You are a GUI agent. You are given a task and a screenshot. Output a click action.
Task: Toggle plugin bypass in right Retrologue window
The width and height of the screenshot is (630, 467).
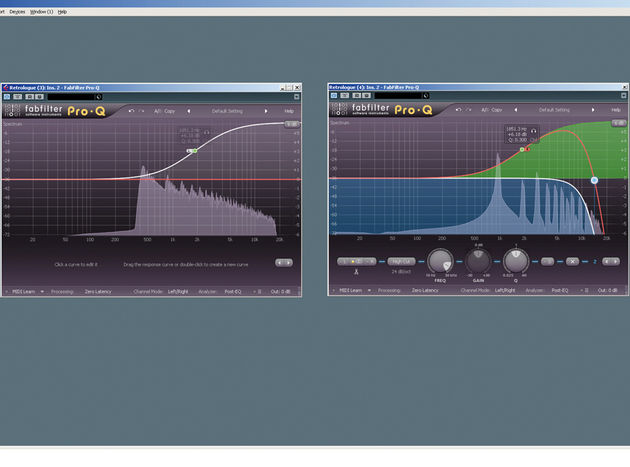point(334,95)
